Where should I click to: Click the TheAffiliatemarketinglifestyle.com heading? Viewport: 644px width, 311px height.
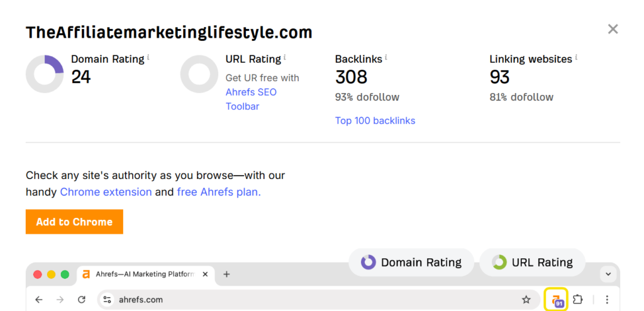(x=169, y=32)
